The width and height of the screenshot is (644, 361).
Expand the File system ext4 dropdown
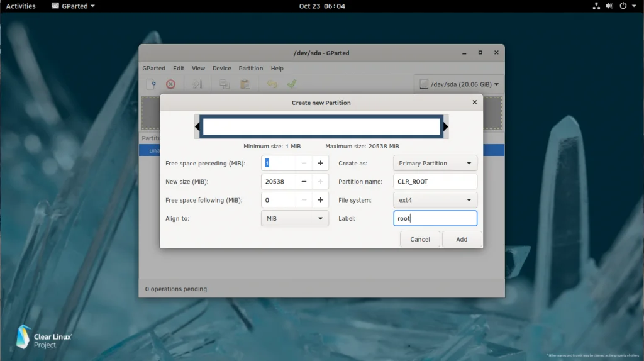[x=435, y=200]
